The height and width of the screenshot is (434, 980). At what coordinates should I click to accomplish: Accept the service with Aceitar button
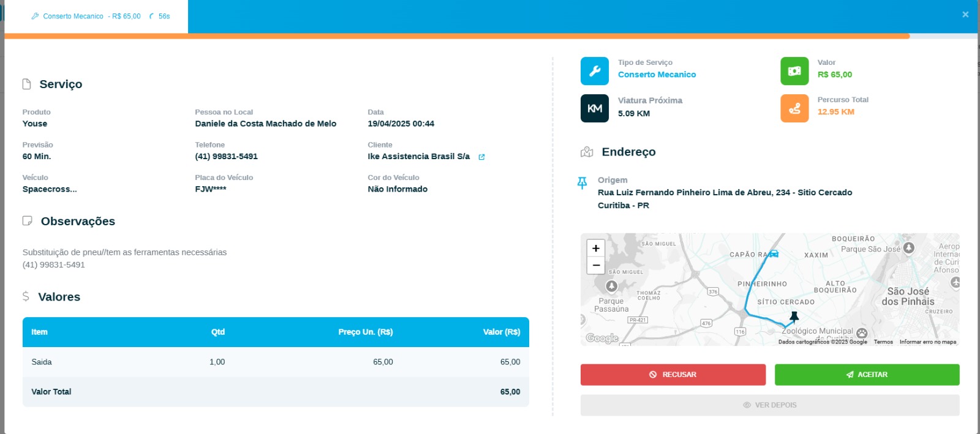867,375
